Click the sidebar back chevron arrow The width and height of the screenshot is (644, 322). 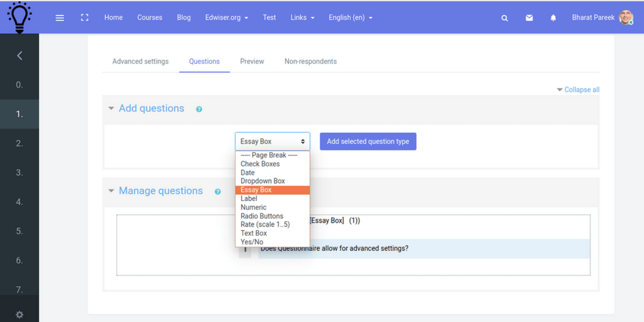(x=19, y=55)
